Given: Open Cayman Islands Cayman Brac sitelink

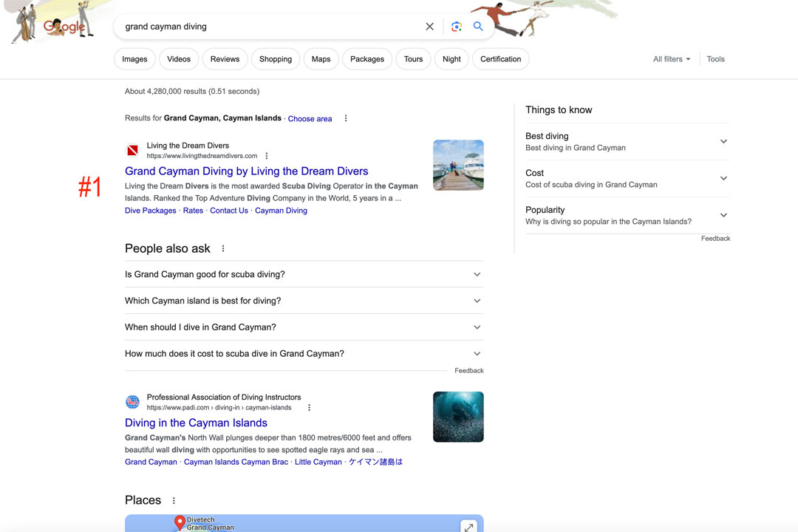Looking at the screenshot, I should point(236,462).
